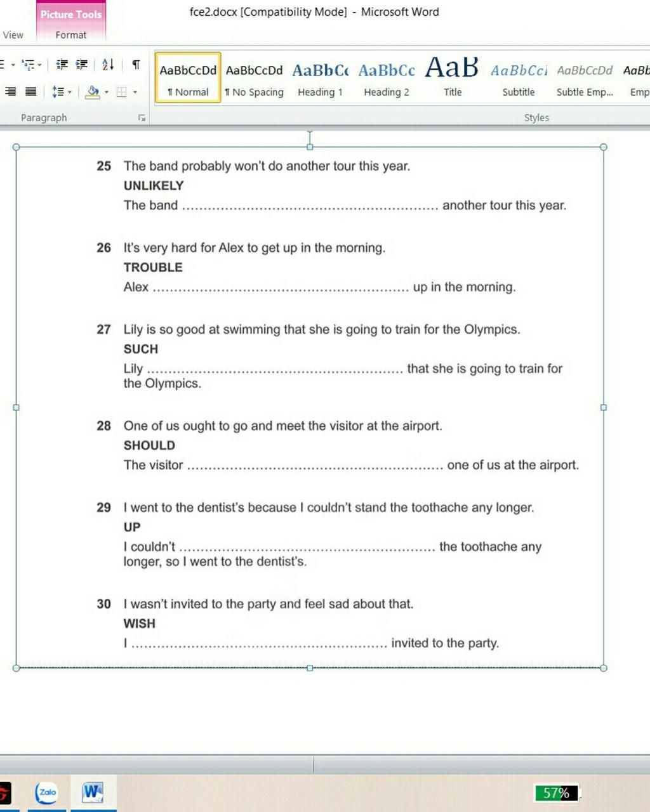650x812 pixels.
Task: Click the text 'invited to the party.' after blank
Action: tap(445, 643)
